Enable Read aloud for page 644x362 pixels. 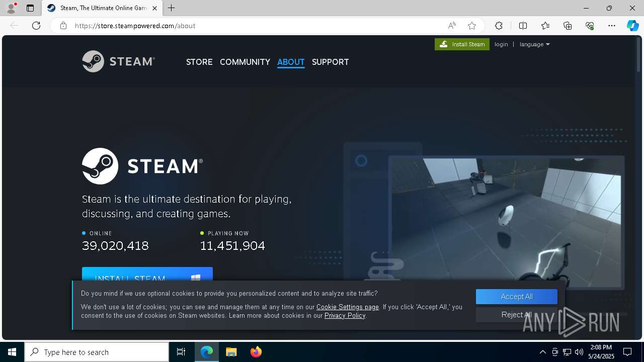pyautogui.click(x=452, y=26)
